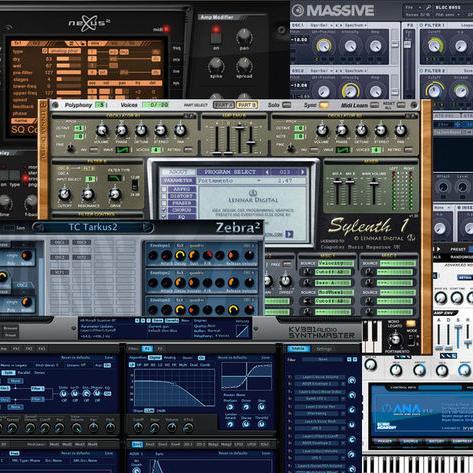Flip the 12/24 dB filter switch in Sylenth1

coord(135,184)
